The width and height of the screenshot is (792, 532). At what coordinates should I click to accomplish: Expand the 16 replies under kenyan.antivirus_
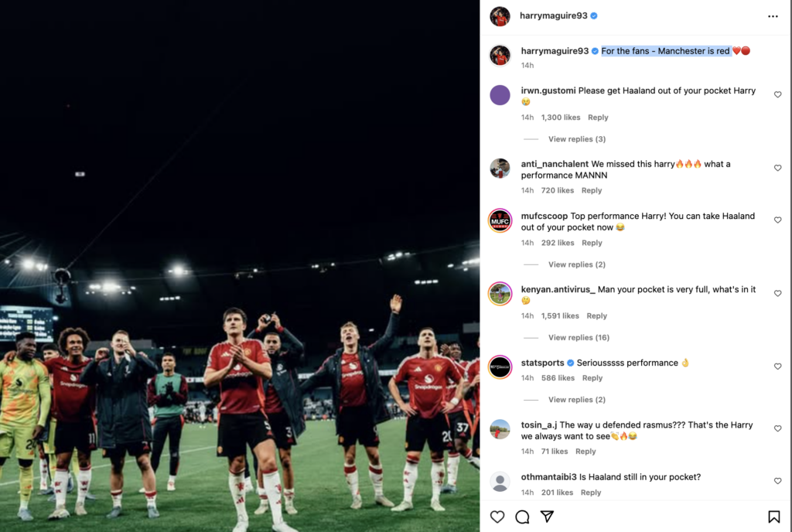pos(579,338)
